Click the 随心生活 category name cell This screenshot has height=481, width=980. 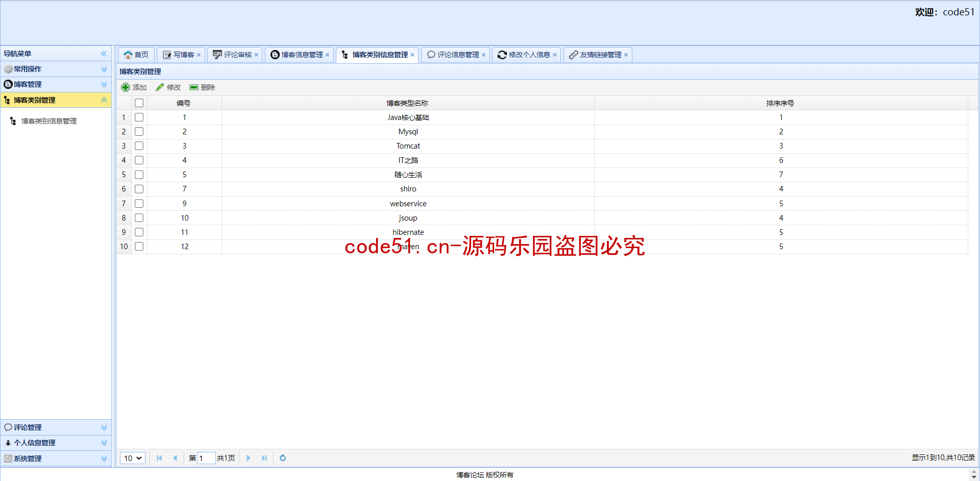tap(408, 175)
